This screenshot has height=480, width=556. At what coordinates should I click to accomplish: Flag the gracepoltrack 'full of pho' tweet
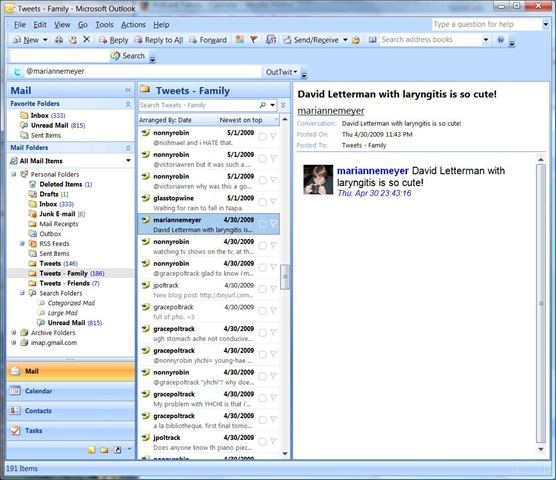(273, 311)
